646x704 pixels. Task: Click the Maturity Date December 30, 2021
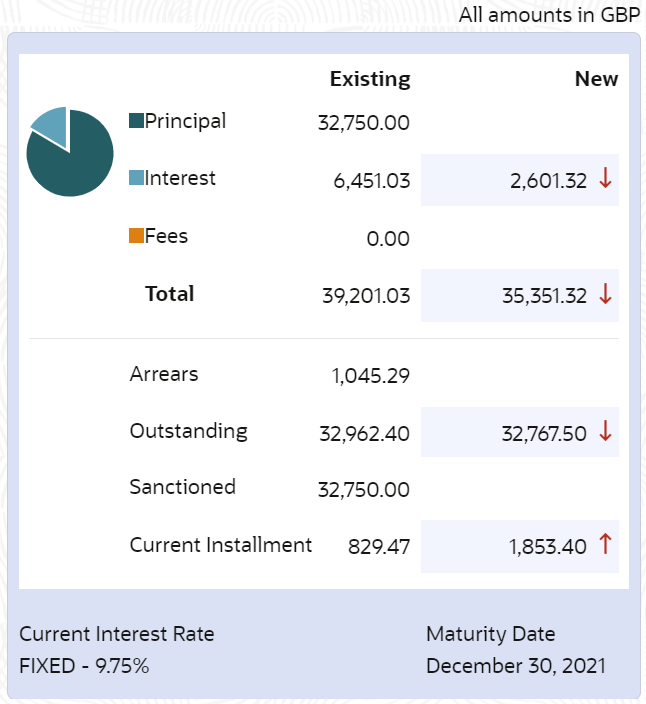516,666
